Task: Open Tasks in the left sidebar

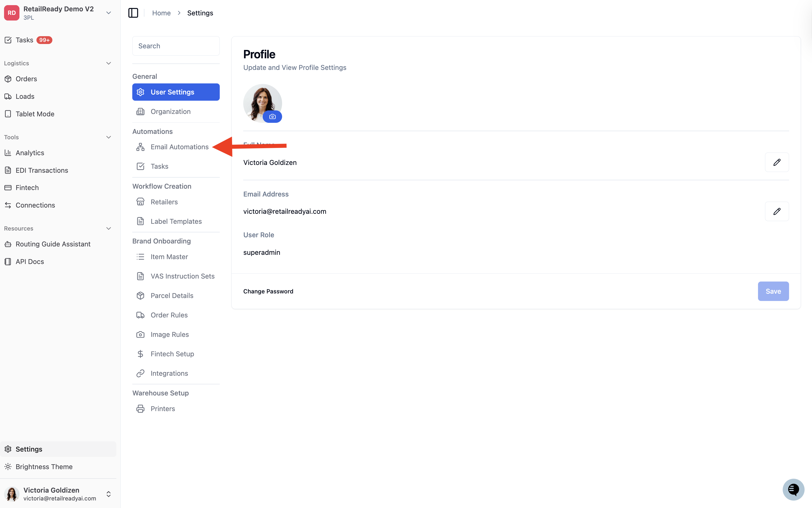Action: click(x=24, y=40)
